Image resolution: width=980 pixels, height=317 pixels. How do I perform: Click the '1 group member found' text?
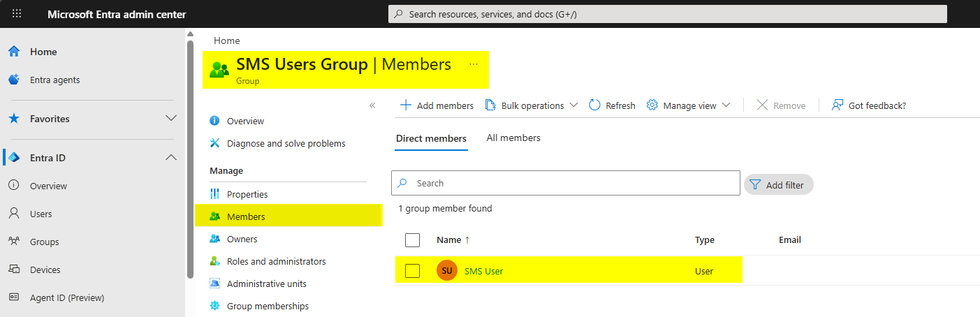pyautogui.click(x=445, y=209)
